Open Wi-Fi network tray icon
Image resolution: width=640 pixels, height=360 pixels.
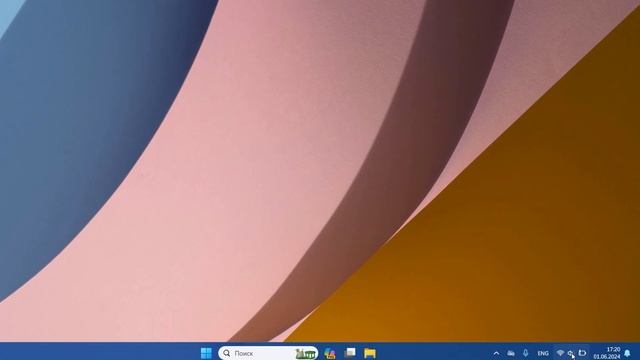[x=560, y=353]
